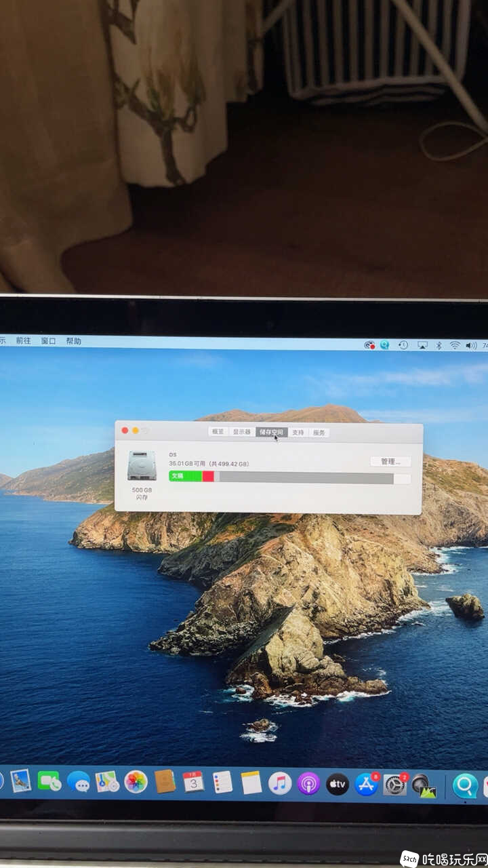This screenshot has width=488, height=868.
Task: Open the Bluetooth status menu
Action: click(439, 345)
